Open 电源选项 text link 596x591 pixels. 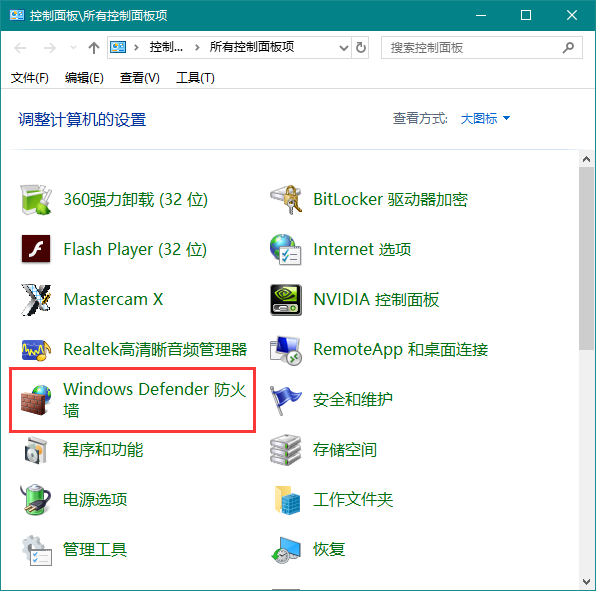95,499
